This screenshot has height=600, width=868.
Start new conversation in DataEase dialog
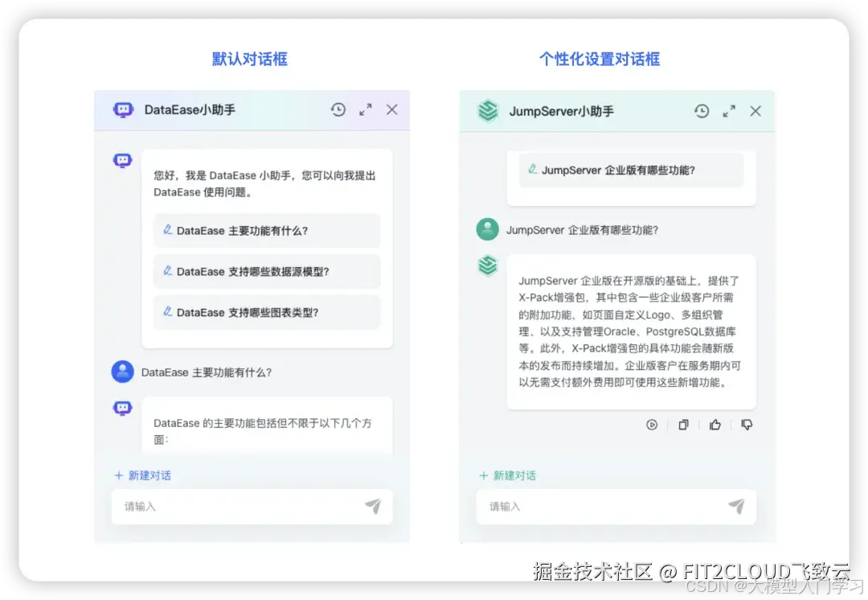tap(143, 475)
